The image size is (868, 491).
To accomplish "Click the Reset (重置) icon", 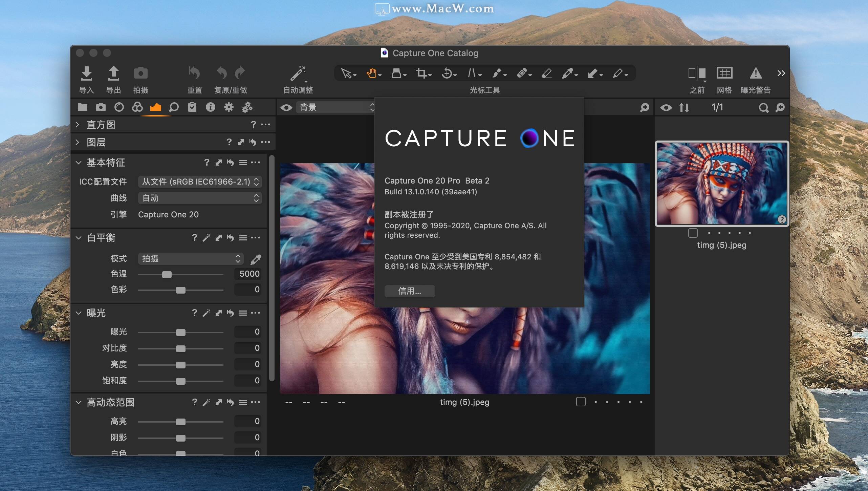I will click(x=194, y=73).
